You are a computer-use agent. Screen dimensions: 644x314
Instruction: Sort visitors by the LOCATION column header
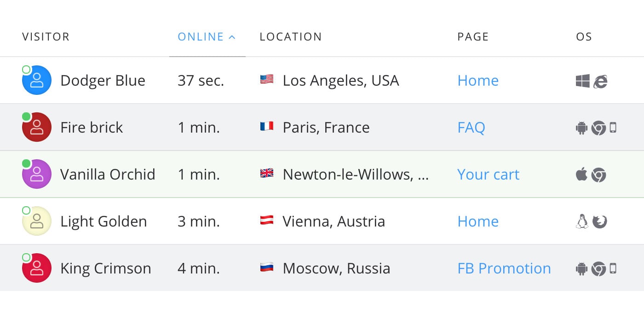click(291, 36)
